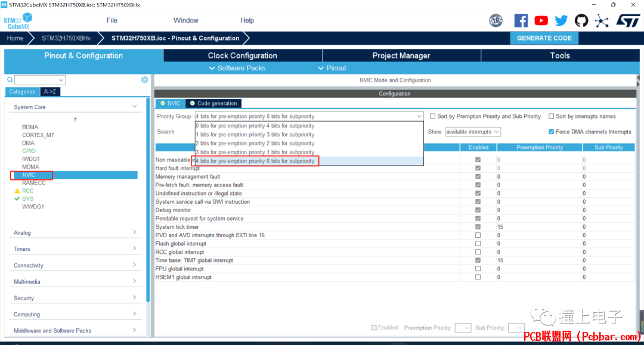The width and height of the screenshot is (644, 345).
Task: Expand the Analog category
Action: [x=134, y=232]
